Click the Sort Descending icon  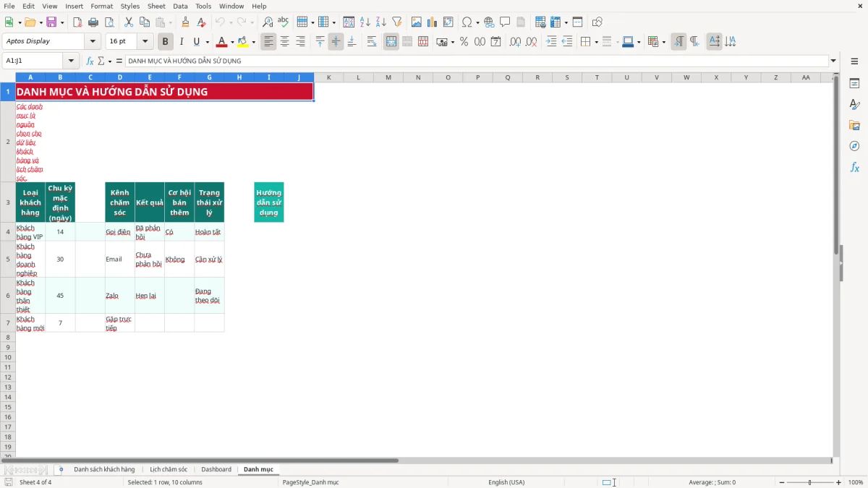point(381,22)
